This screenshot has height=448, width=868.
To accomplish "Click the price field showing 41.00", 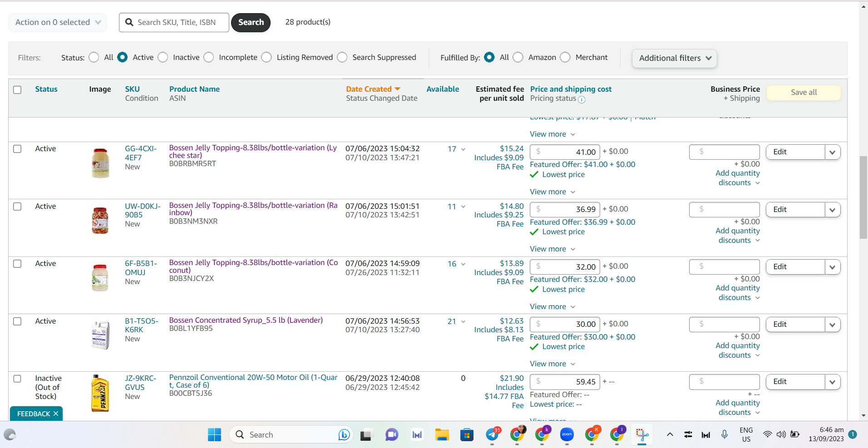I will (x=565, y=152).
